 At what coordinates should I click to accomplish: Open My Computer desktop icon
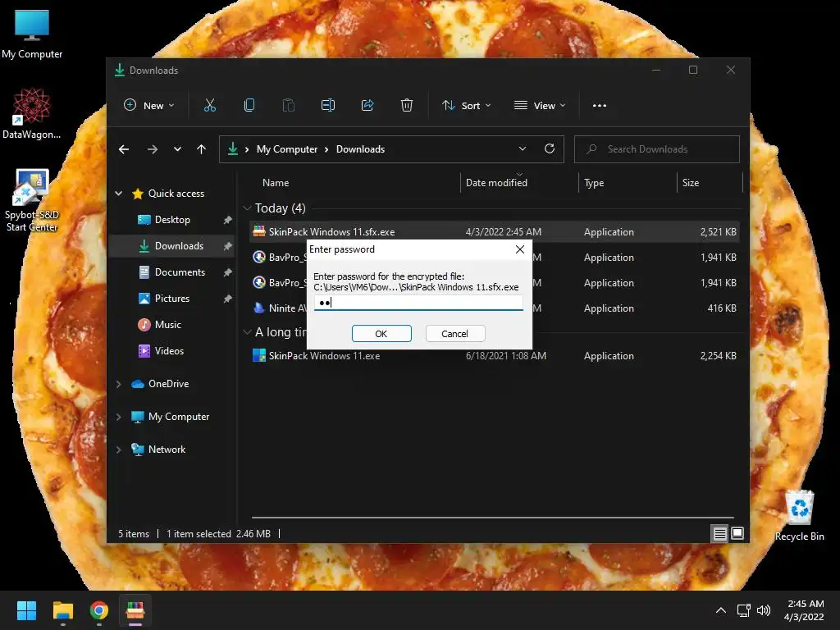32,33
